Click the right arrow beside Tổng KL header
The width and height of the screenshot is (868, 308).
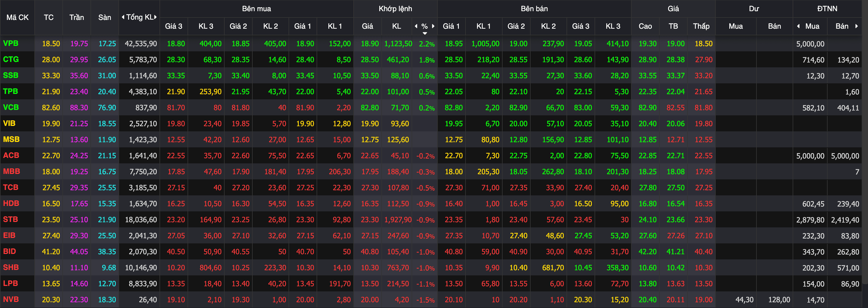pos(155,17)
